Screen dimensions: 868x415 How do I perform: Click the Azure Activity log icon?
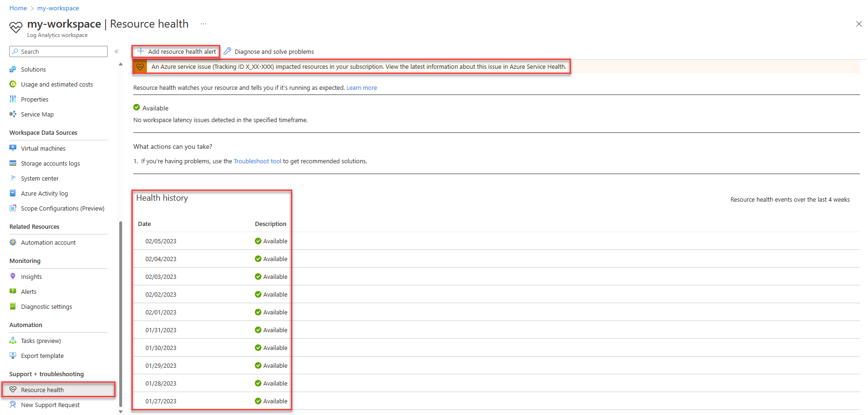click(x=13, y=193)
